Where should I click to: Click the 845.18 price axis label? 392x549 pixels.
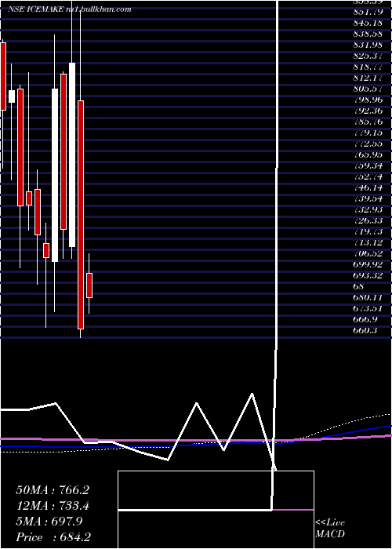[368, 23]
